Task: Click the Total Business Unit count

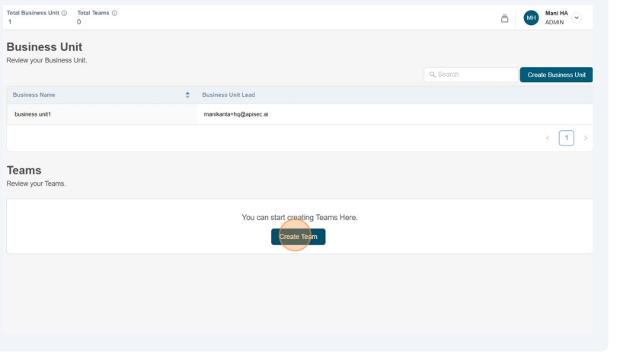Action: (10, 22)
